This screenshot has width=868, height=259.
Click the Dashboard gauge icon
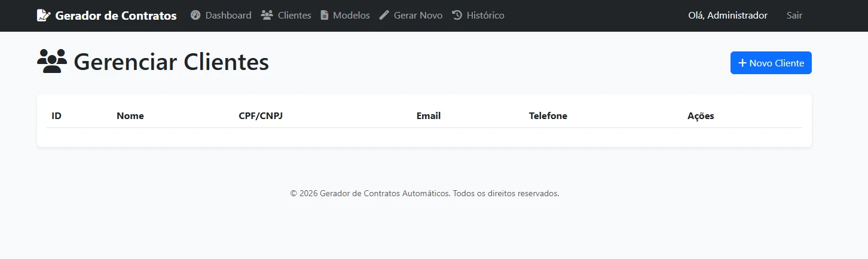coord(195,15)
